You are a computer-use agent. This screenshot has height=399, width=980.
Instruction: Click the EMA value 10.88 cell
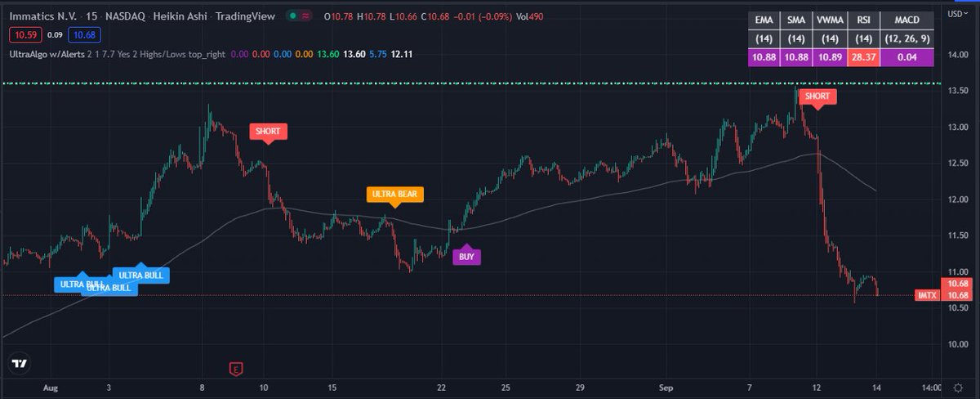coord(765,58)
